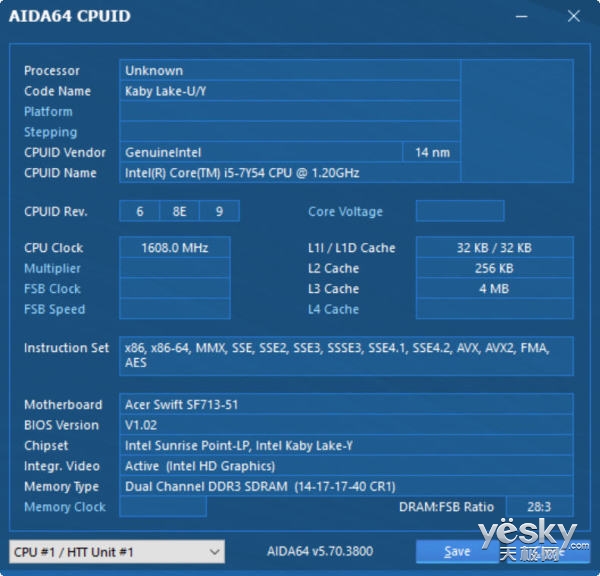Viewport: 600px width, 576px height.
Task: Select Motherboard field Acer Swift SF713-51
Action: click(x=346, y=404)
